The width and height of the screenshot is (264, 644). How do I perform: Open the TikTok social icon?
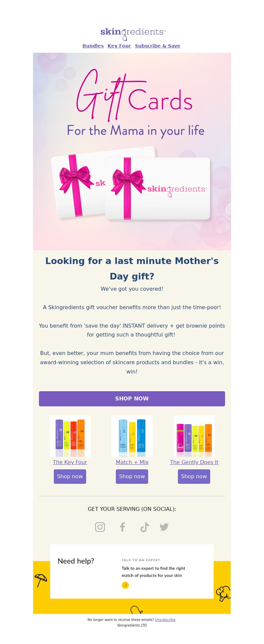[145, 527]
